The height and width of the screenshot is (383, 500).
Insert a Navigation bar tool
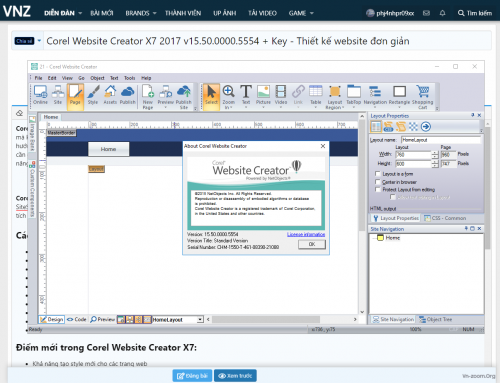[375, 95]
